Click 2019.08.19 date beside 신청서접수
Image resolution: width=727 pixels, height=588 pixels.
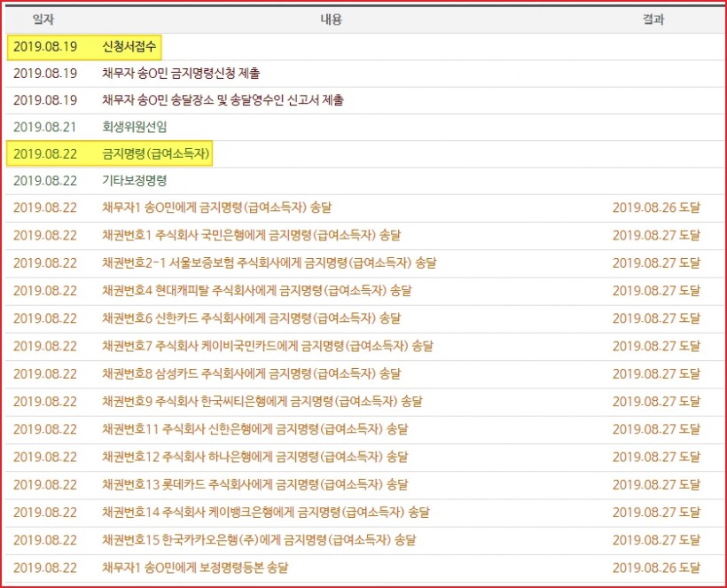[45, 46]
